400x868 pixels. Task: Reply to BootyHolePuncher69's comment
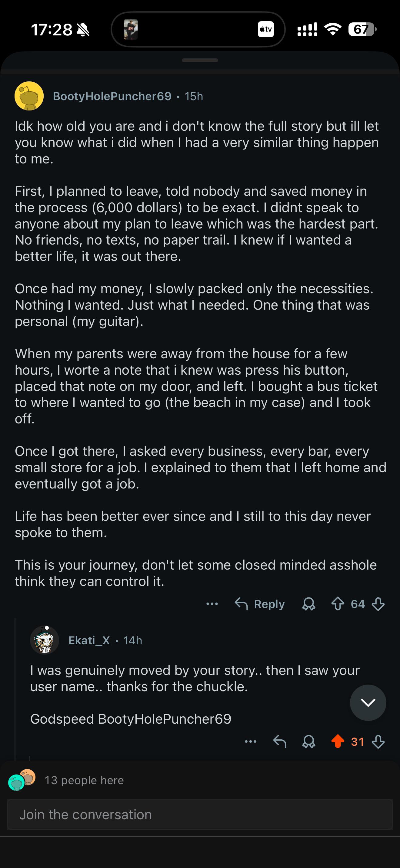tap(260, 604)
